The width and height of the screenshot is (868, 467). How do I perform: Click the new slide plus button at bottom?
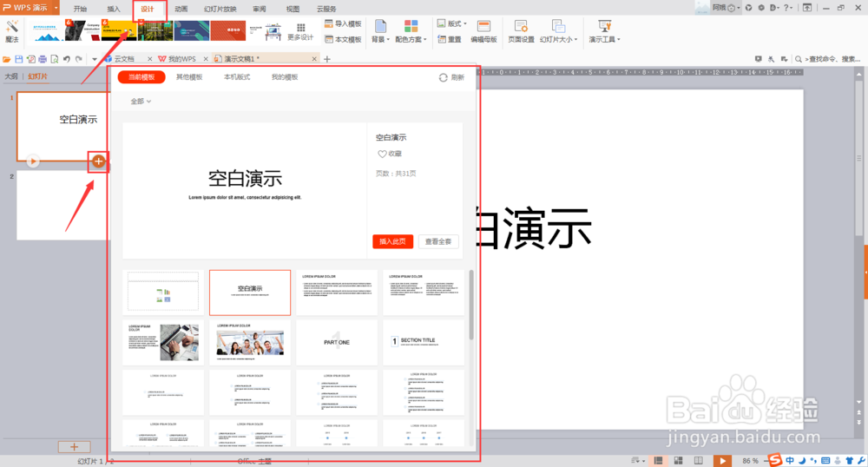pyautogui.click(x=74, y=446)
